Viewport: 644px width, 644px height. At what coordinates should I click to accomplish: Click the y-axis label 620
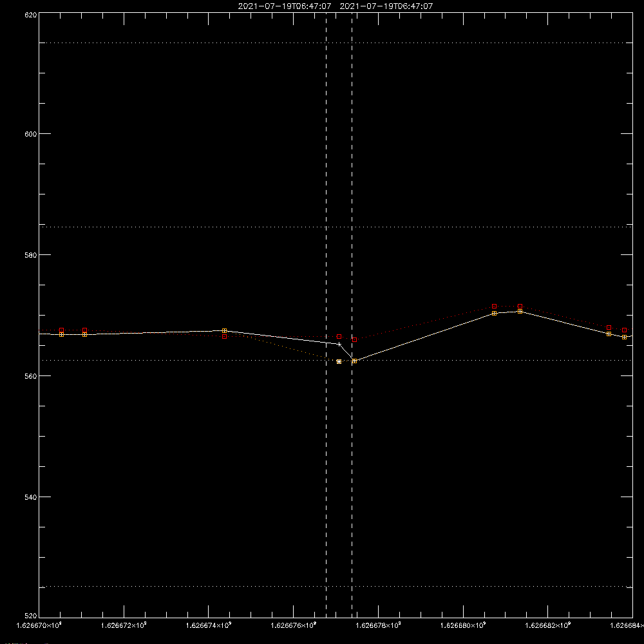click(31, 15)
